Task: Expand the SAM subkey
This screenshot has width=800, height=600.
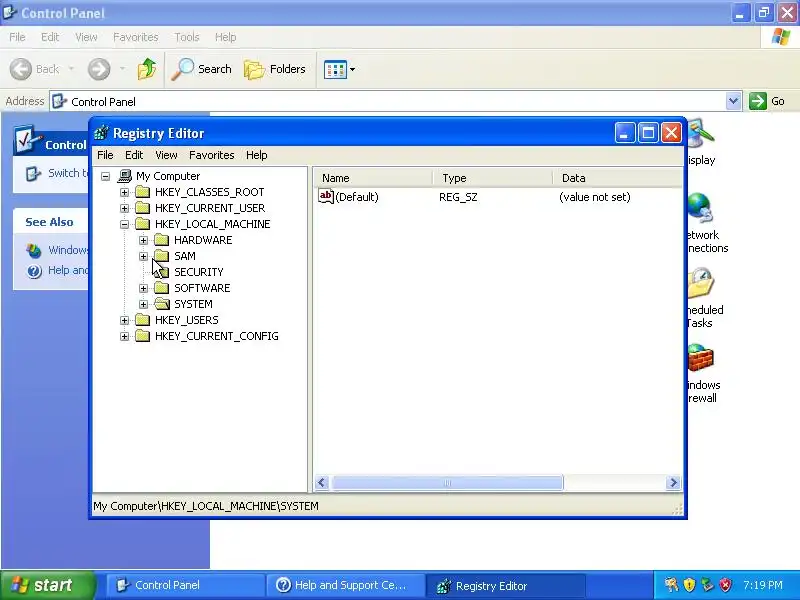Action: [x=143, y=256]
